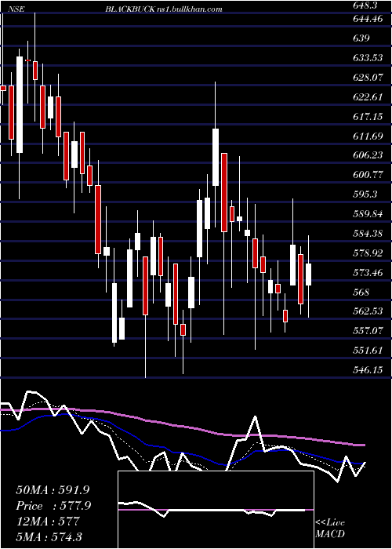Click the 622.61 price axis label
The width and height of the screenshot is (392, 549).
368,97
